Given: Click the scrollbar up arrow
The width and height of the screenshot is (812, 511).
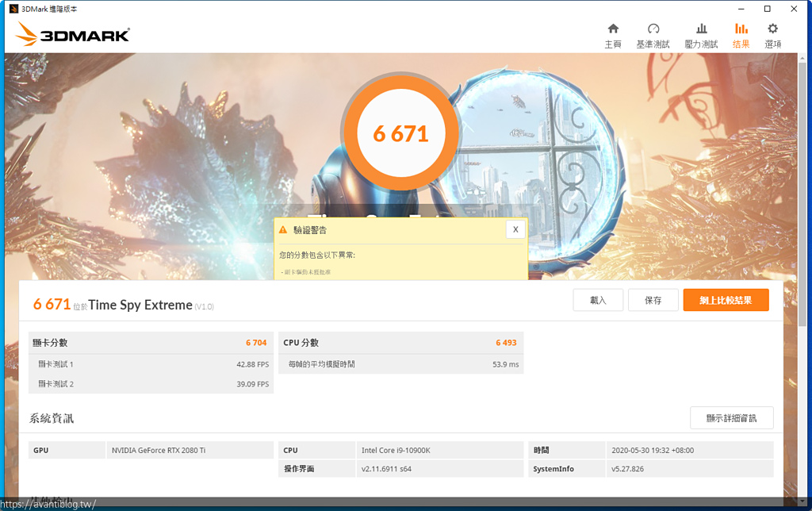Looking at the screenshot, I should (803, 56).
